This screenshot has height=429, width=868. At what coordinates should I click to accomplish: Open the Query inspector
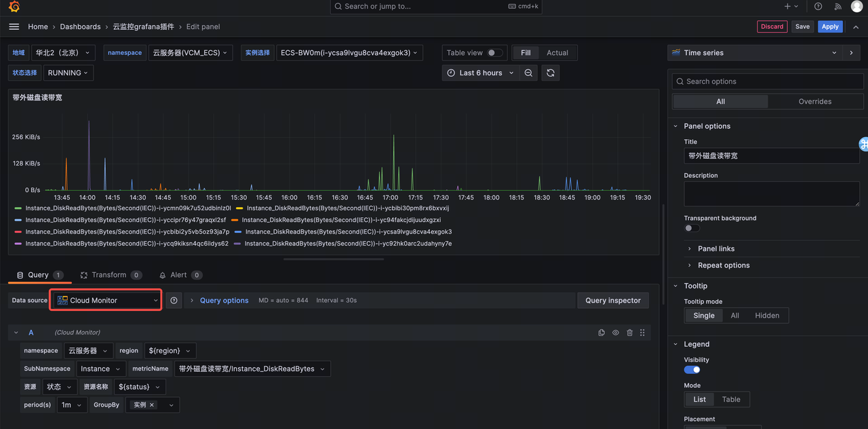613,300
